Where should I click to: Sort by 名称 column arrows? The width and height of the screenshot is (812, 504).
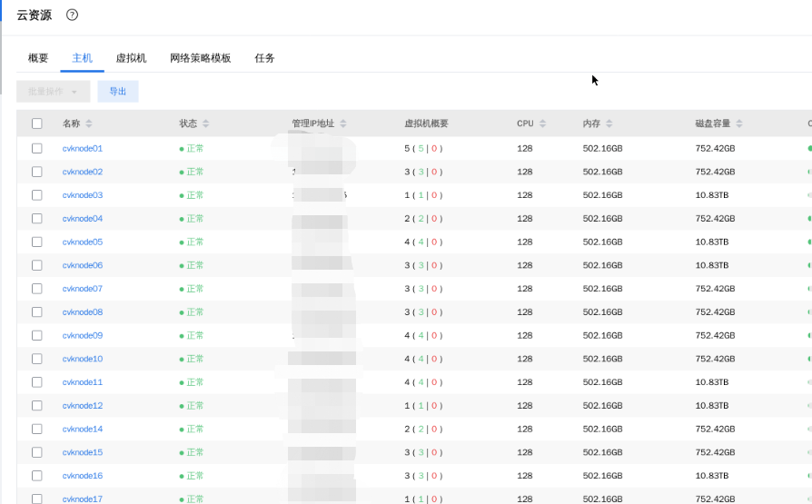pos(89,124)
